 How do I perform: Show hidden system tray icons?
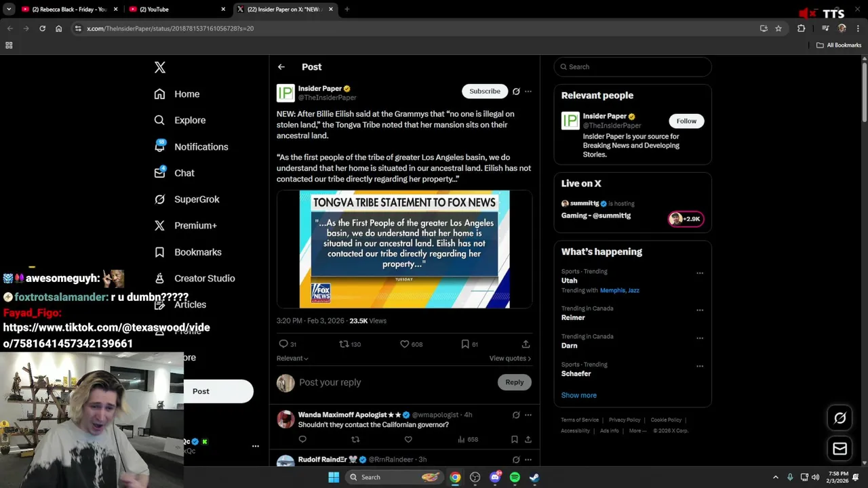pyautogui.click(x=776, y=477)
